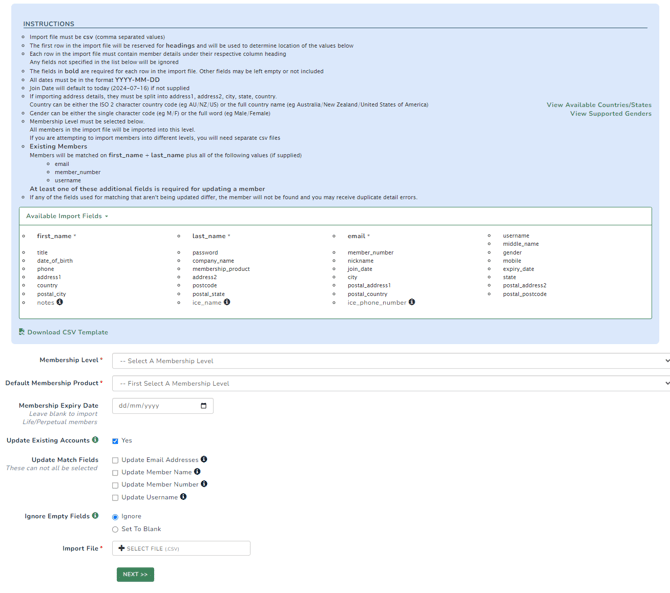Open View Available Countries/States link
The width and height of the screenshot is (670, 593).
pyautogui.click(x=598, y=105)
